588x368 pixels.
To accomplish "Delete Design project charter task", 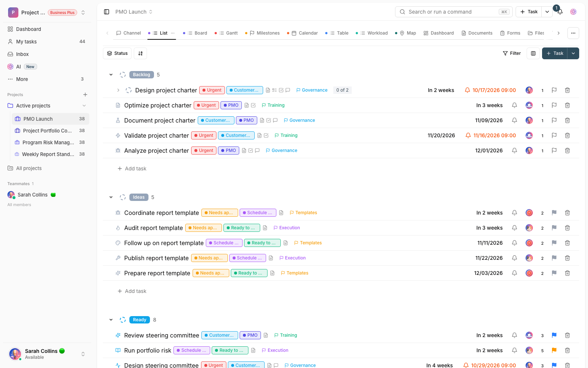I will coord(567,90).
